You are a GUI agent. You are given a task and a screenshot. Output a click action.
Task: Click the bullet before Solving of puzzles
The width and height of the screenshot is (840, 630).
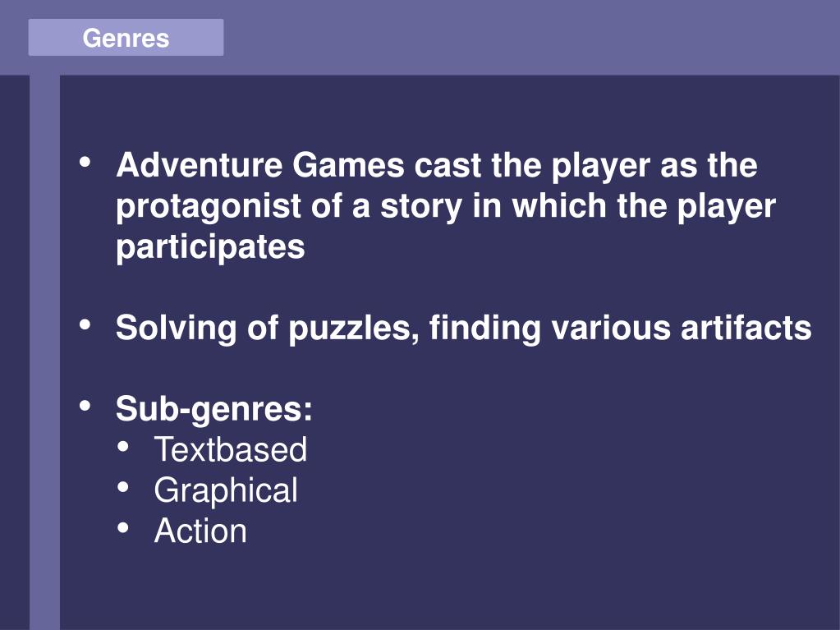coord(85,324)
